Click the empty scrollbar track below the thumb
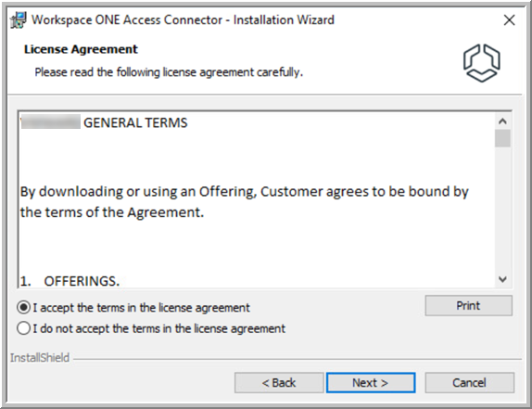Viewport: 532px width, 409px height. click(502, 210)
